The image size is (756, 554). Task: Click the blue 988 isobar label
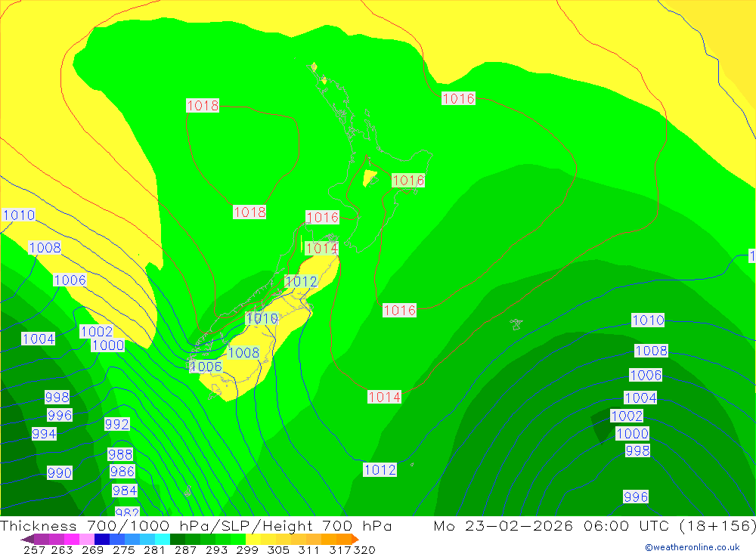pos(120,454)
